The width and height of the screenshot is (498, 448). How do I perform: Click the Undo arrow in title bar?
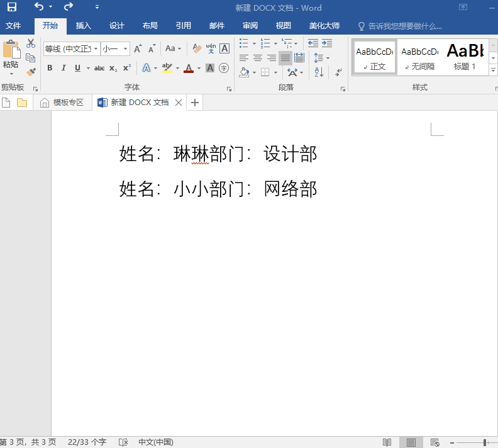point(39,8)
